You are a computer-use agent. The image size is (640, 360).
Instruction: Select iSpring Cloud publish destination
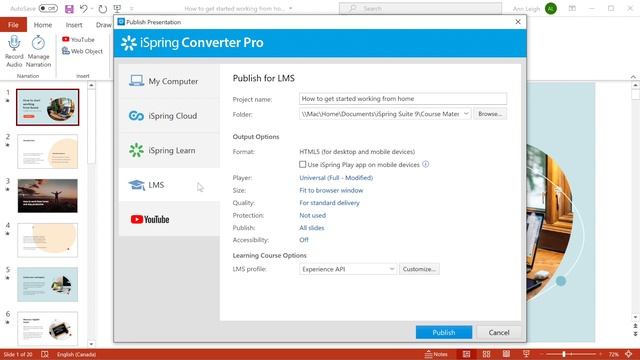(x=169, y=116)
